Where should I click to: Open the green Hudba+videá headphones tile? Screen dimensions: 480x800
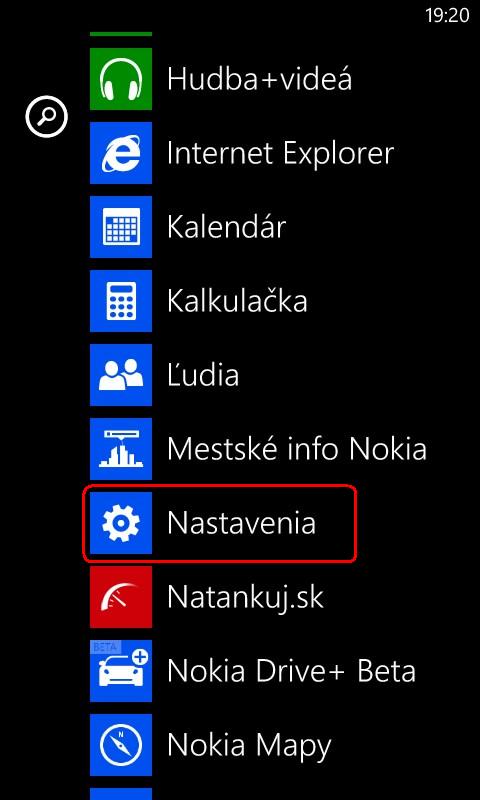[x=121, y=79]
